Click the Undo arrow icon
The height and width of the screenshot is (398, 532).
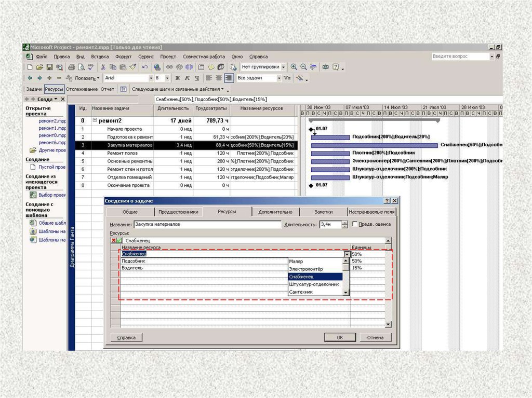145,67
